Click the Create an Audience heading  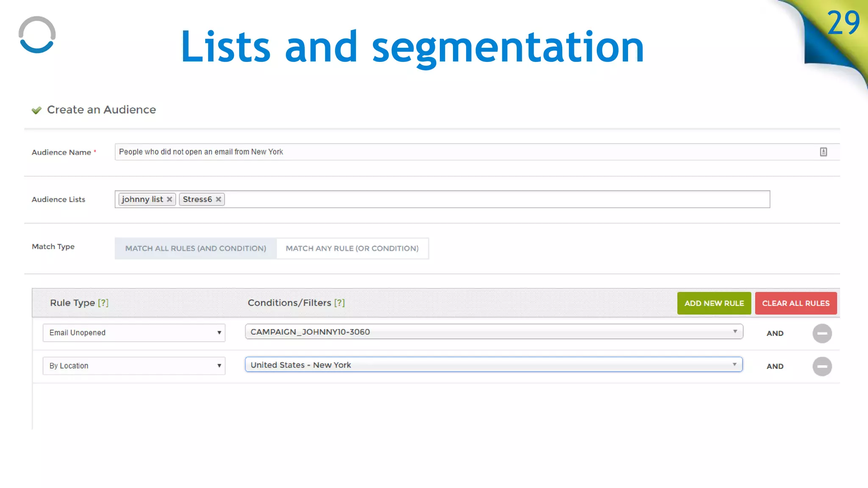101,109
